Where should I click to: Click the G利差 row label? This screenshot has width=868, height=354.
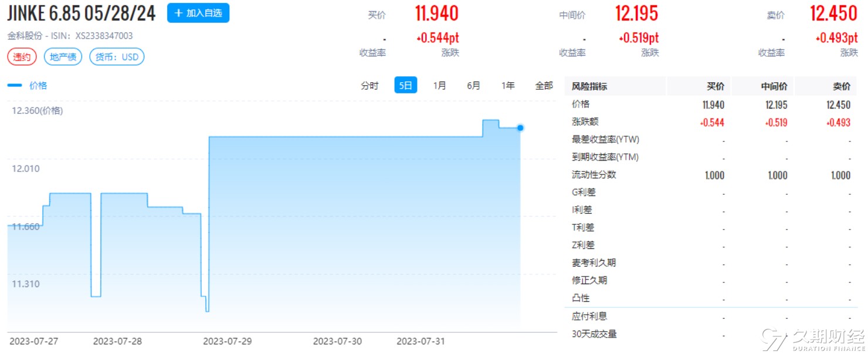583,193
